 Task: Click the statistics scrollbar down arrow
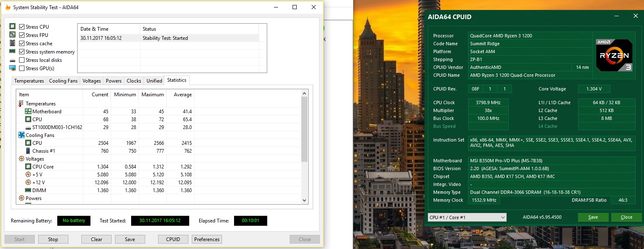pyautogui.click(x=304, y=200)
